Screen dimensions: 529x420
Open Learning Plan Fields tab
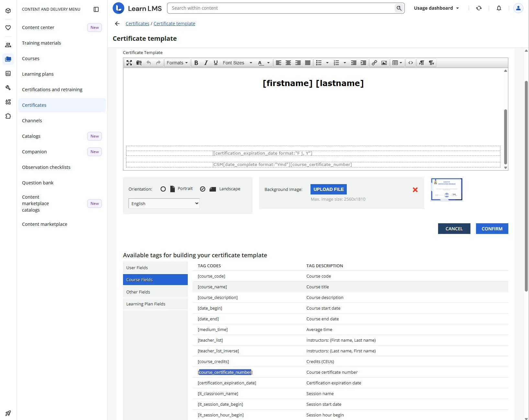(x=155, y=304)
